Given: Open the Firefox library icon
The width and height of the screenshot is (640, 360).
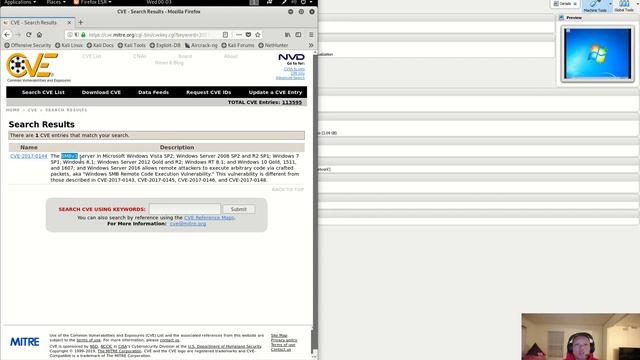Looking at the screenshot, I should 288,35.
